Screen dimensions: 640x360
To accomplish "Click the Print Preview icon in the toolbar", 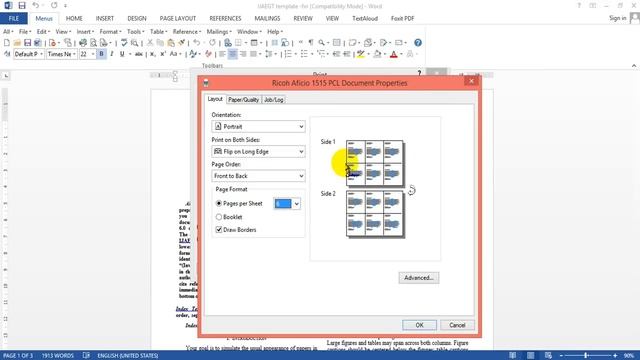I will [93, 42].
